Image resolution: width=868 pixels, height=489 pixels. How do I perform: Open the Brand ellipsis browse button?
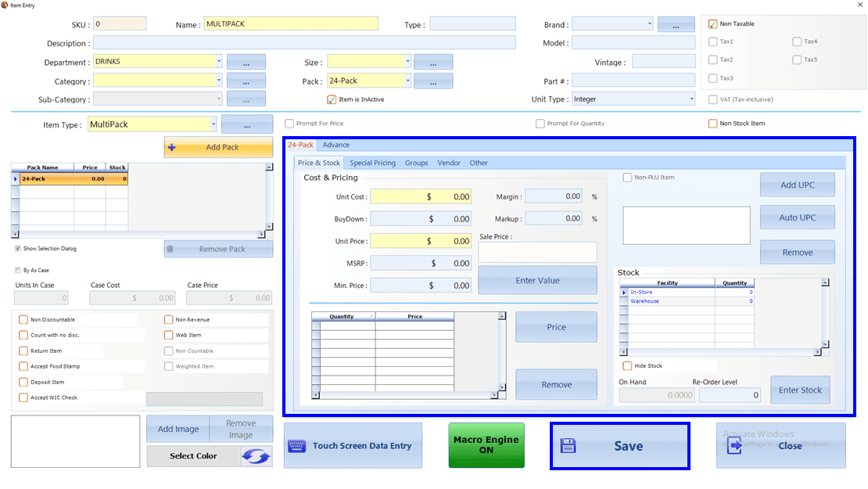(676, 25)
